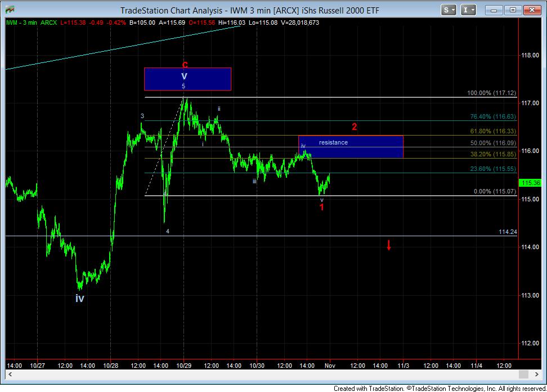Click the 112.00 price axis label
Viewport: 547px width, 392px height.
pos(530,343)
